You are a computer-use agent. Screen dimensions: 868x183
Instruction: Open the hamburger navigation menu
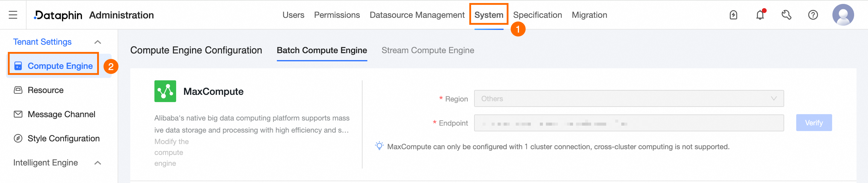(x=13, y=15)
